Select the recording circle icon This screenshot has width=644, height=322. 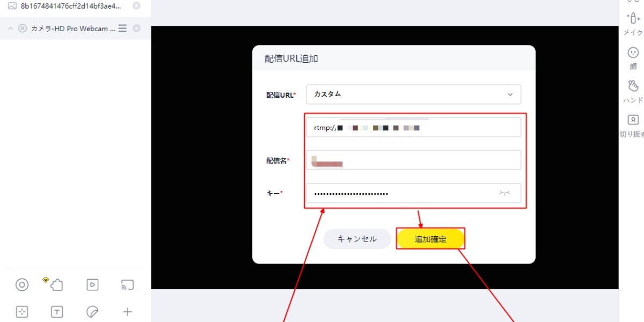[21, 284]
